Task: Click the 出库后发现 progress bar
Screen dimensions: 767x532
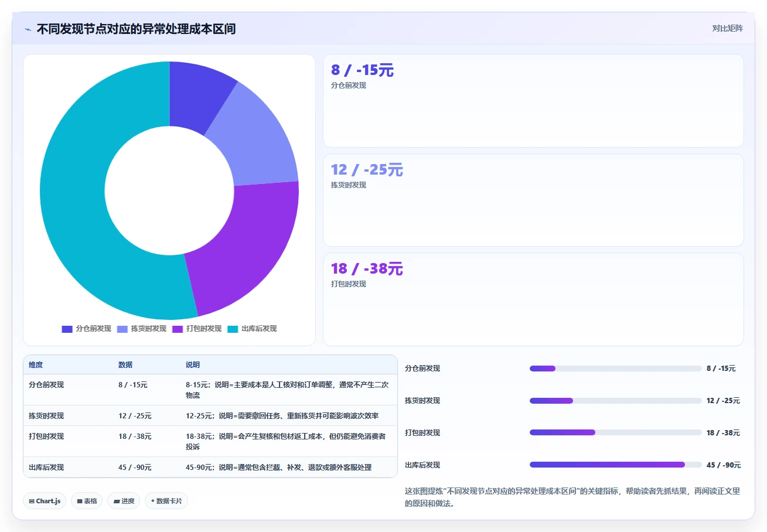Action: pyautogui.click(x=615, y=465)
